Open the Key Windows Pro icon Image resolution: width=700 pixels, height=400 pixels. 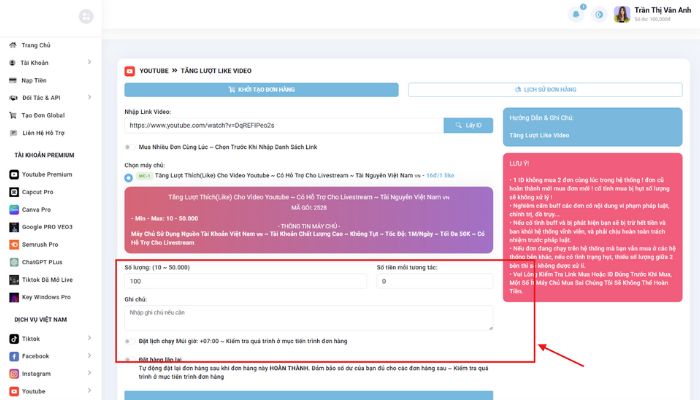[14, 297]
